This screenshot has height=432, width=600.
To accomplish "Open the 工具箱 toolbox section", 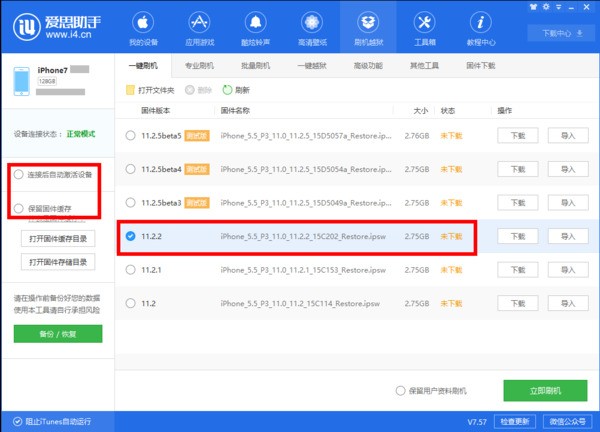I will coord(424,27).
